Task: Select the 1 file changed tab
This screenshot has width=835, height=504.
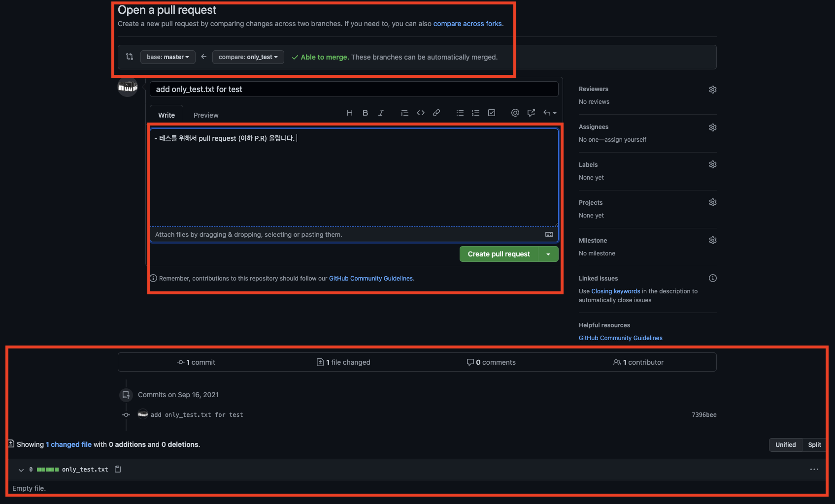Action: coord(343,362)
